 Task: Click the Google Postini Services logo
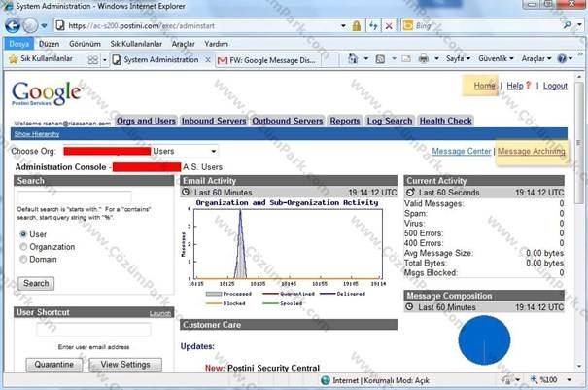pos(46,93)
